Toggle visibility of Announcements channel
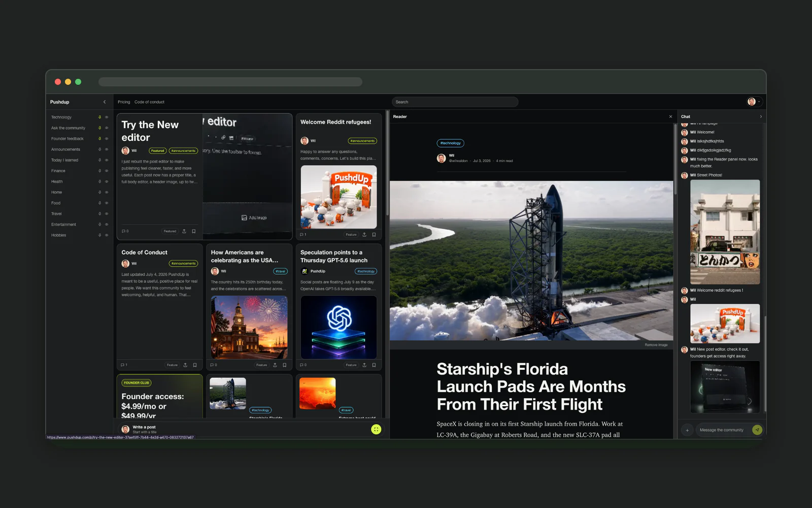812x508 pixels. 107,149
